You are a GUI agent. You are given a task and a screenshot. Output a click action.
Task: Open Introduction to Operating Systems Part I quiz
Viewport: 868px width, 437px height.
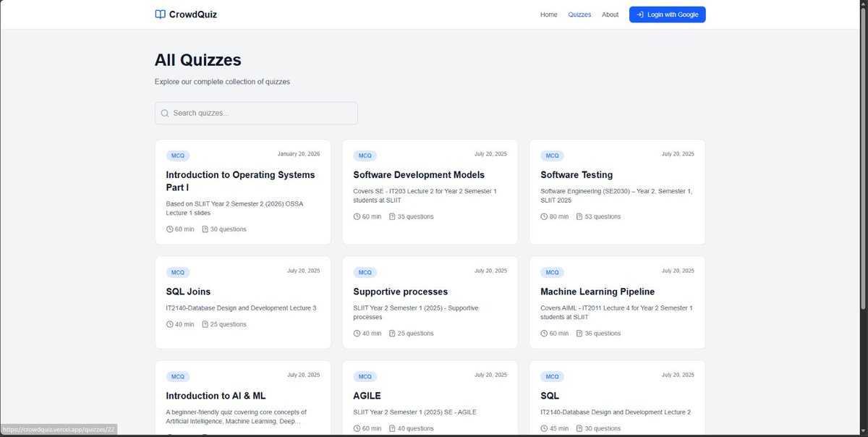(x=240, y=181)
